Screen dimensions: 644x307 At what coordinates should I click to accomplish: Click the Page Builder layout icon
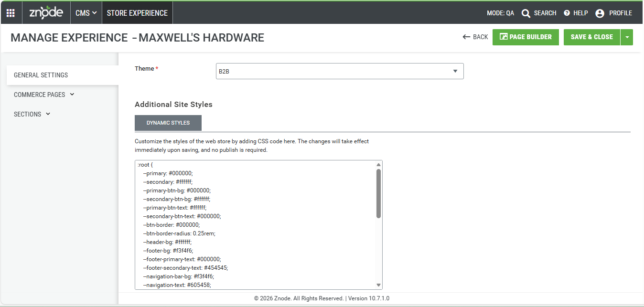pos(503,37)
